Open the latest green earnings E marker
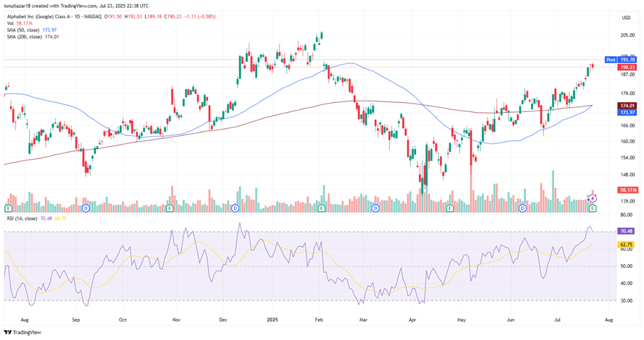The width and height of the screenshot is (644, 340). (592, 208)
